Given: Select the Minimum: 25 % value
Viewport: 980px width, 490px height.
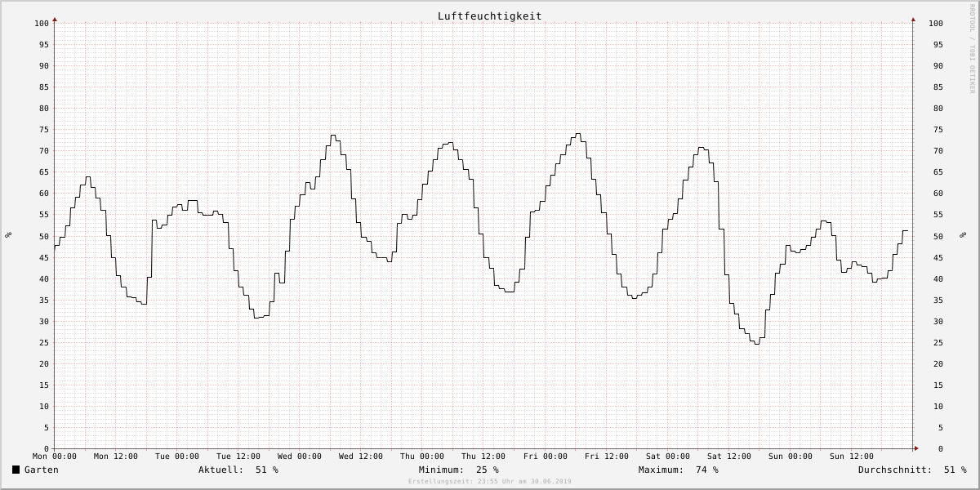Looking at the screenshot, I should tap(458, 470).
